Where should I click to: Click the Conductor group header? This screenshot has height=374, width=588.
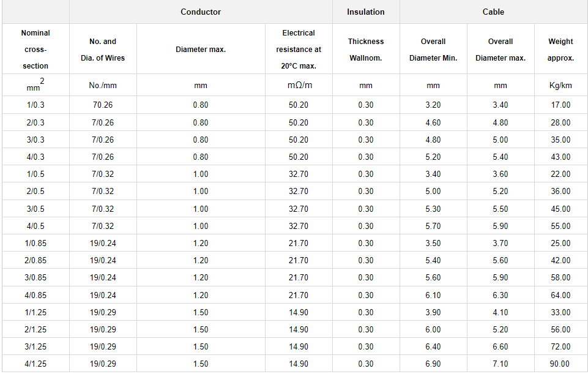tap(201, 12)
